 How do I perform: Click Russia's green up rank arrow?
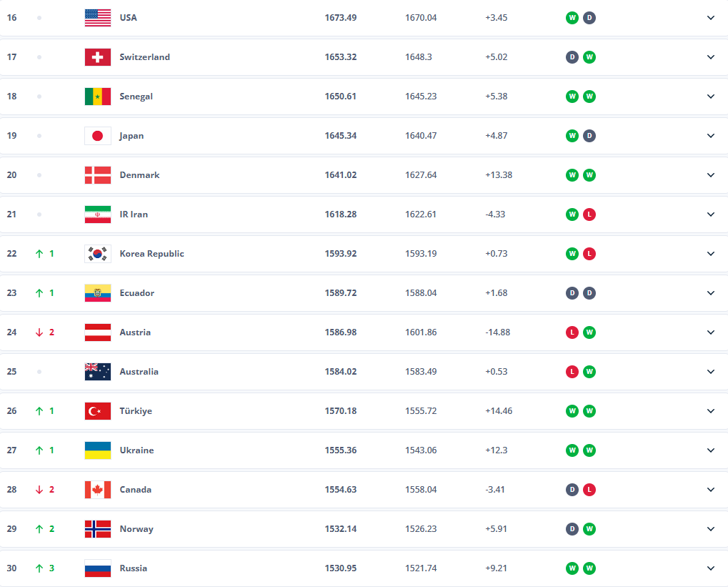pos(39,568)
